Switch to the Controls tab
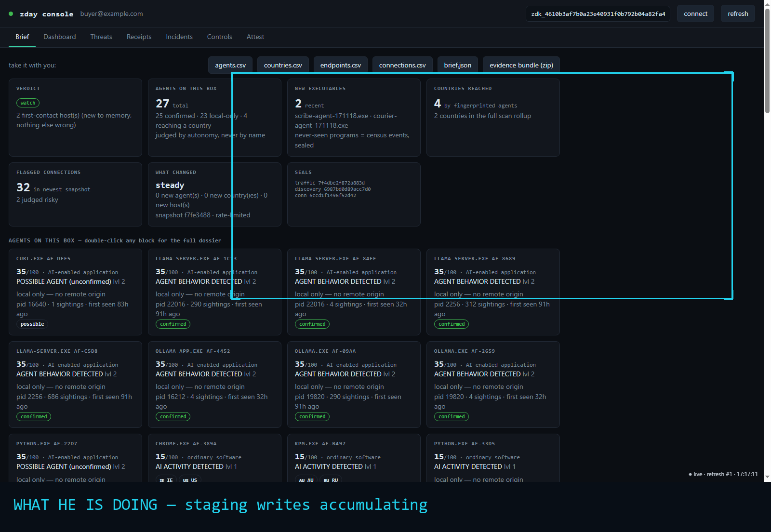771x532 pixels. (220, 37)
